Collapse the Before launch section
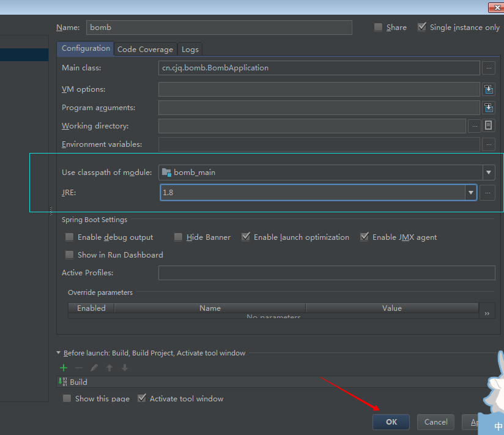Viewport: 504px width, 435px height. point(58,352)
